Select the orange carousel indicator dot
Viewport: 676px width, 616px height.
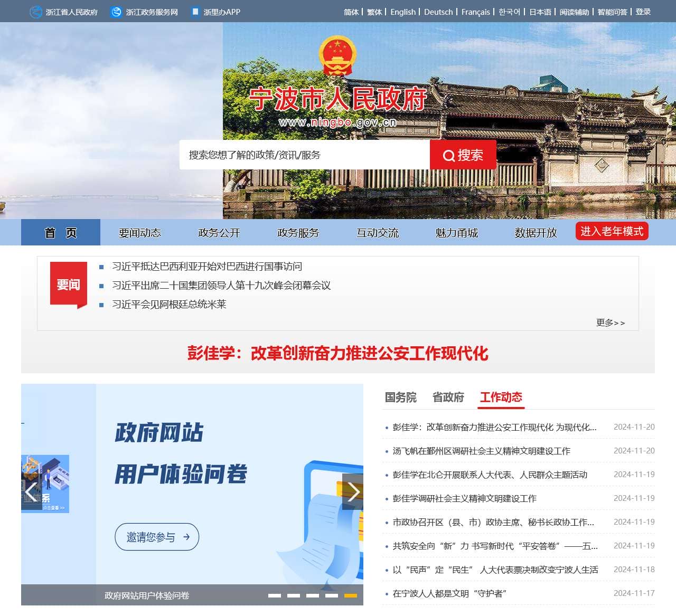[349, 594]
